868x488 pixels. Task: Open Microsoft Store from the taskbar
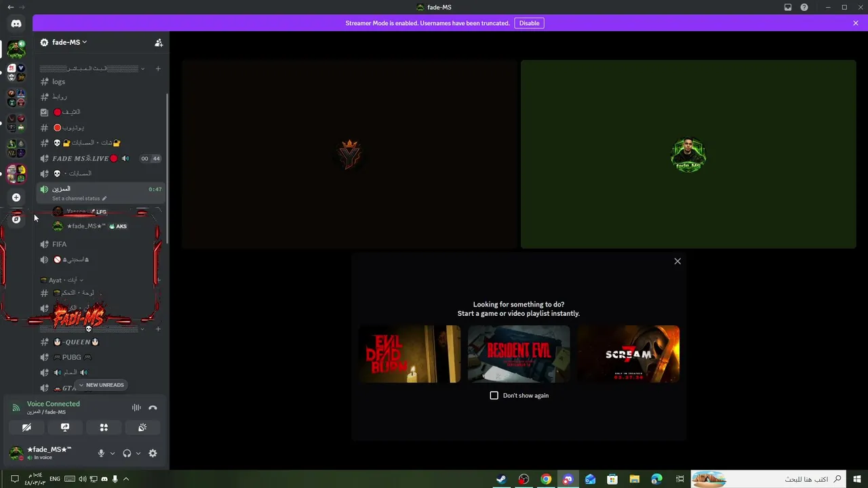click(x=612, y=479)
